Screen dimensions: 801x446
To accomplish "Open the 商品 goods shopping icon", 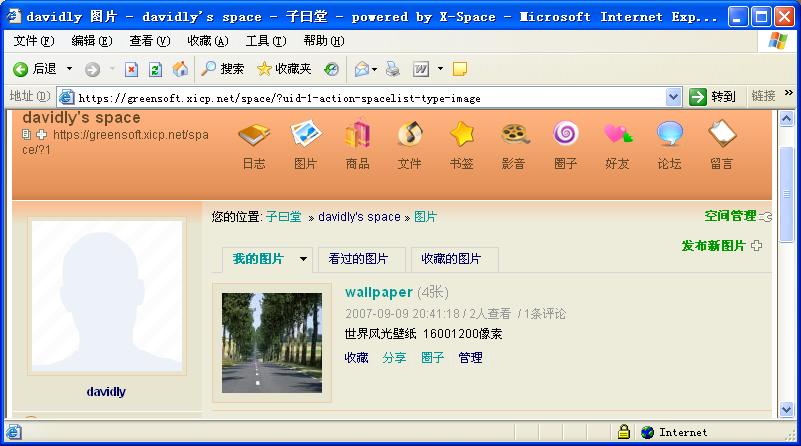I will point(358,133).
